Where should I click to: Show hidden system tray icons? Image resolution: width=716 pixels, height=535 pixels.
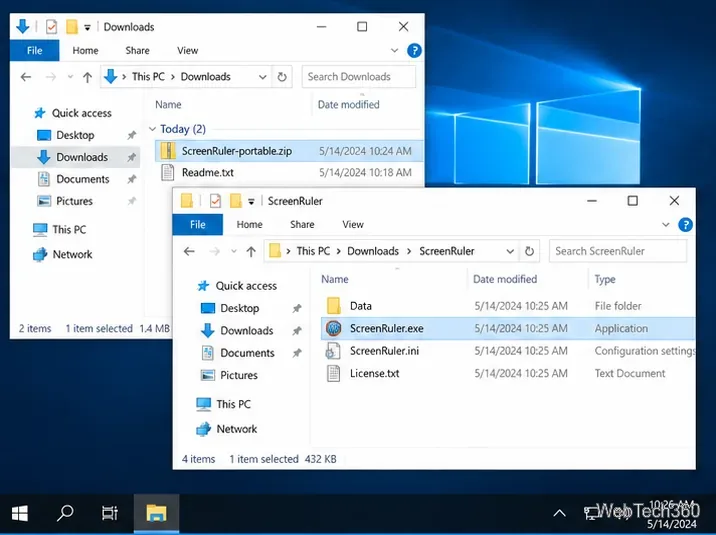(x=559, y=513)
